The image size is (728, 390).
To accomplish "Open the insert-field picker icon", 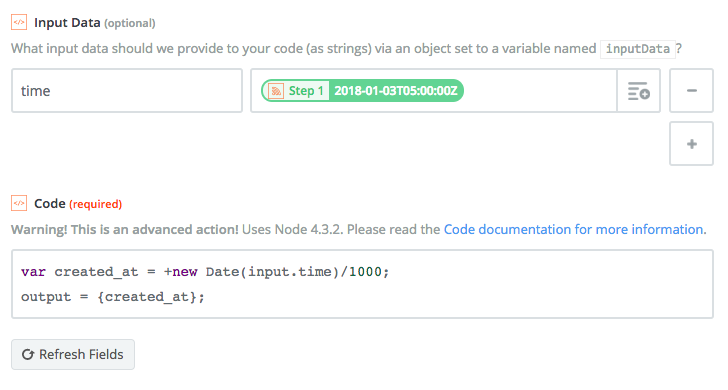I will 638,91.
